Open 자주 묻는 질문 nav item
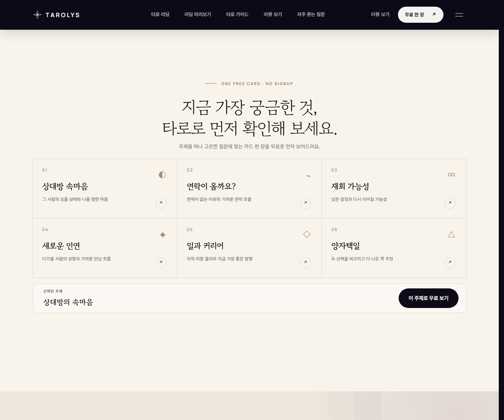Screen dimensions: 504x420 coord(311,14)
